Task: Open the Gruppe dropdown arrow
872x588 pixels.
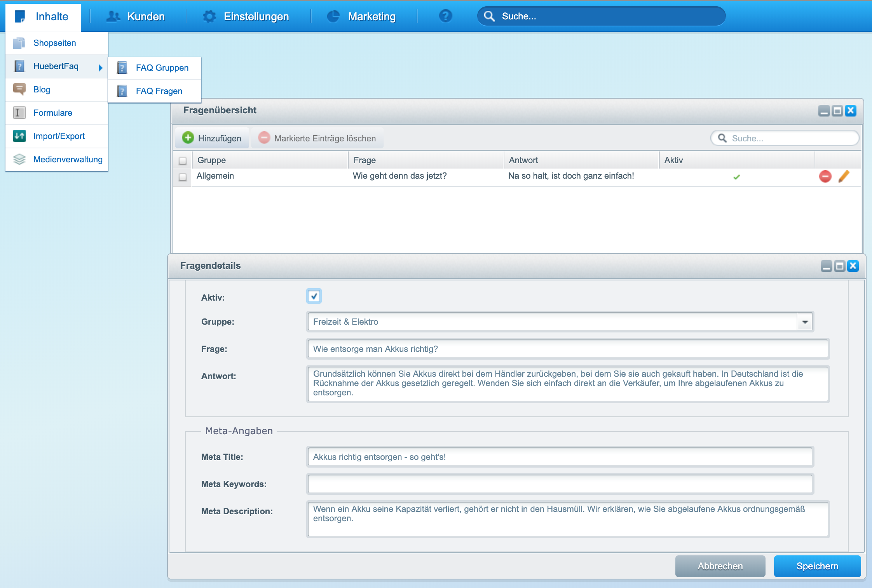Action: pyautogui.click(x=805, y=322)
